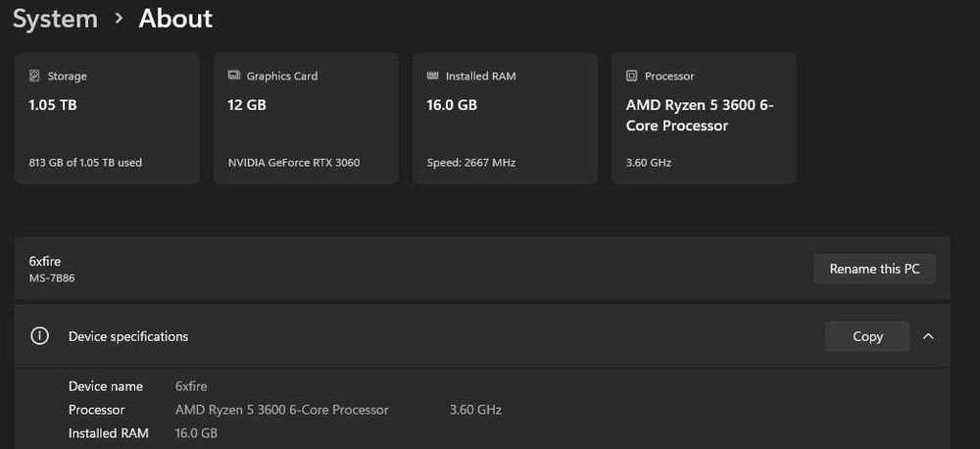Go back to System via breadcrumb
Image resolution: width=980 pixels, height=449 pixels.
55,18
